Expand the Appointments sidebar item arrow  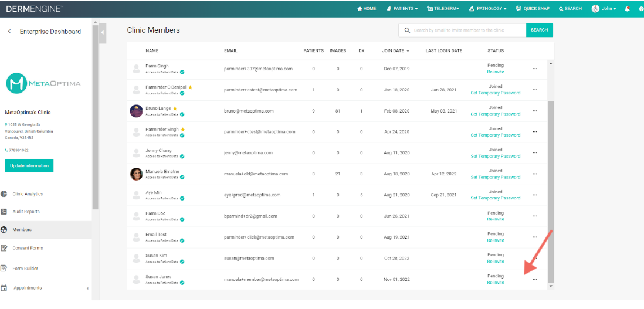(87, 288)
